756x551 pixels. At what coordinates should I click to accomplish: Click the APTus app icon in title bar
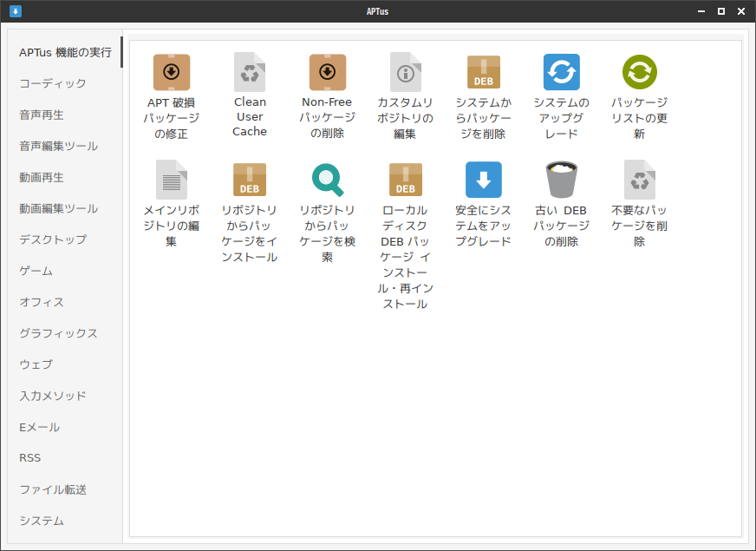point(16,11)
